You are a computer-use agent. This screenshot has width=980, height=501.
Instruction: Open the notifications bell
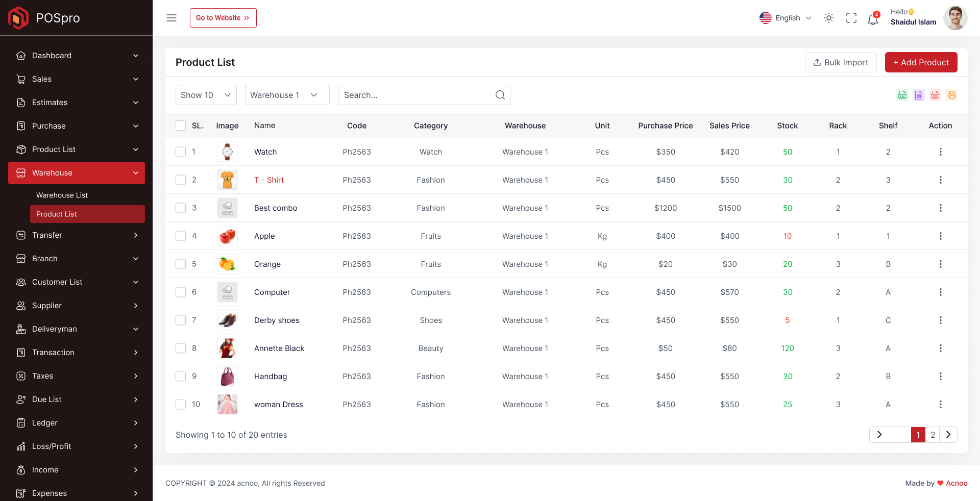click(873, 18)
